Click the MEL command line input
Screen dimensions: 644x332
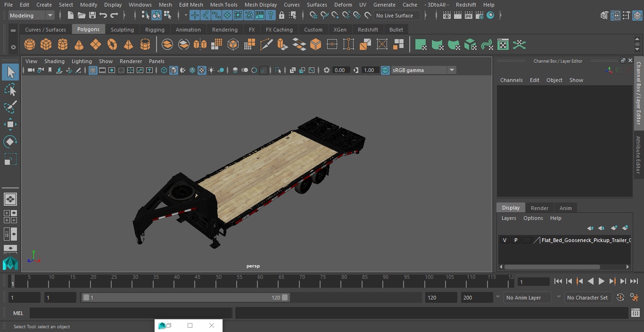131,313
